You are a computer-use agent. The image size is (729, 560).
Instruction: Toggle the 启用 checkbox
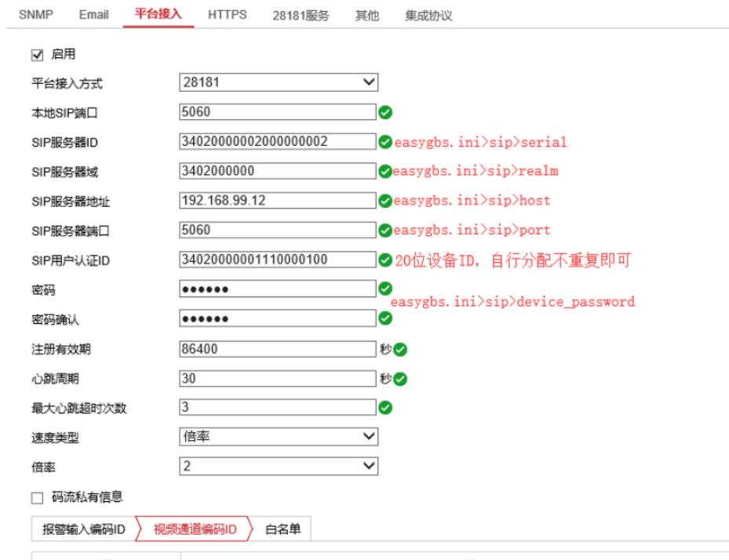point(37,56)
